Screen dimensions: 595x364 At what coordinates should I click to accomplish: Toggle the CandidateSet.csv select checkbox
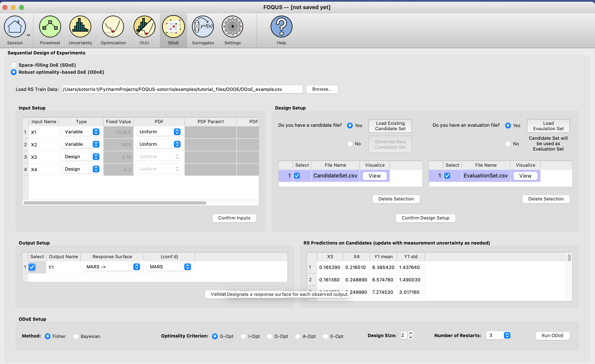[x=297, y=176]
